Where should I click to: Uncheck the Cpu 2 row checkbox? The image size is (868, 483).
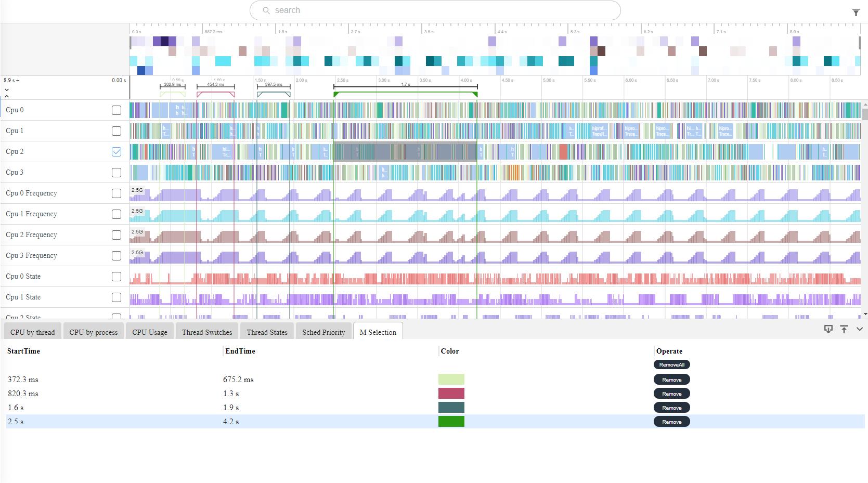point(116,152)
